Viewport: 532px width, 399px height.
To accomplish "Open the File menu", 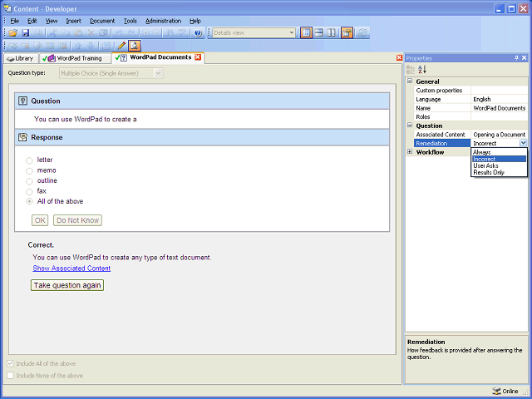I will coord(14,21).
